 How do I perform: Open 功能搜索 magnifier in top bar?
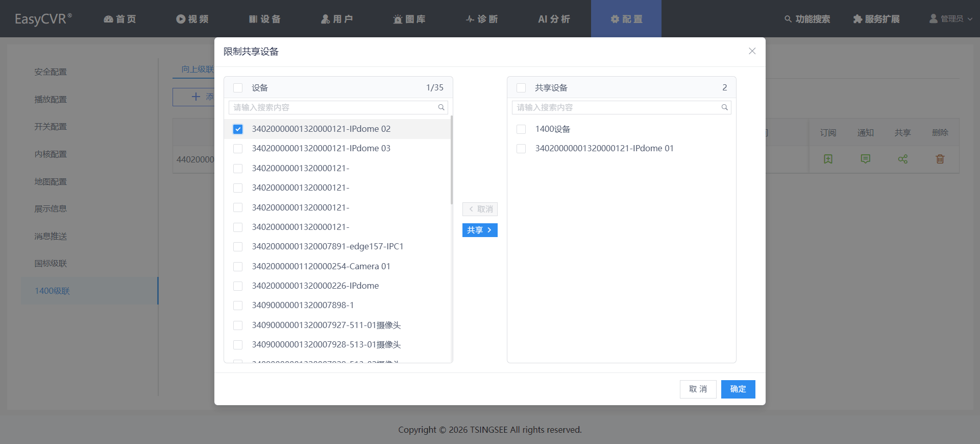click(x=788, y=19)
